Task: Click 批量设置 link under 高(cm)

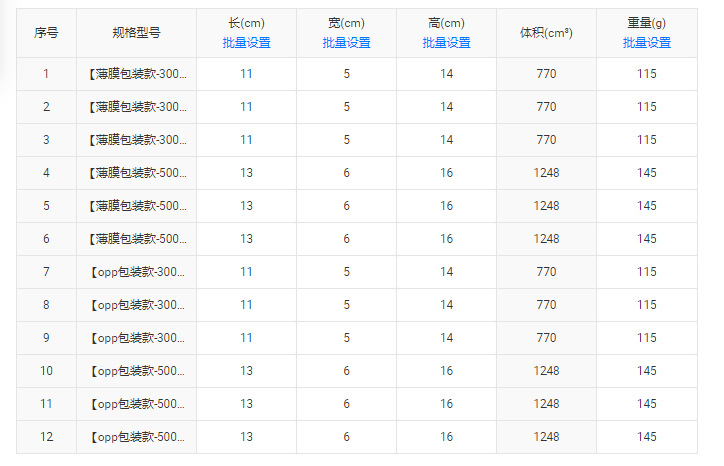Action: click(x=446, y=43)
